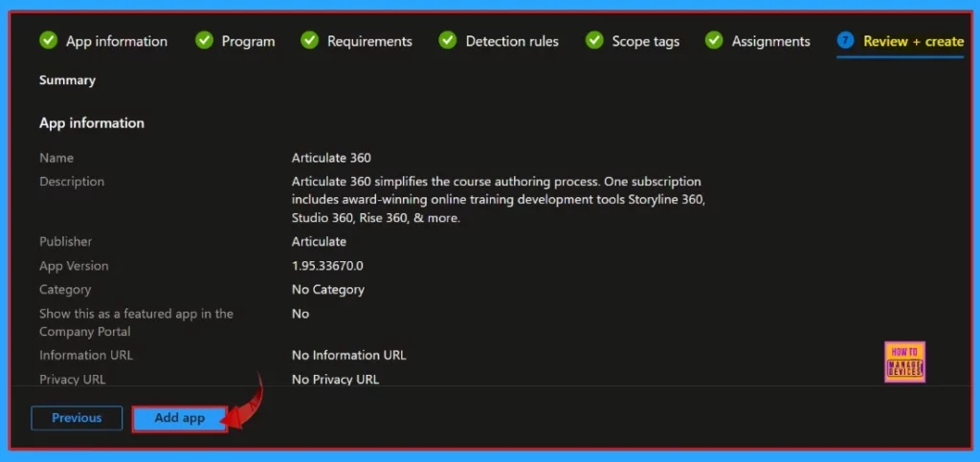Click the Detection rules green checkmark icon
Screen dimensions: 980x462
tap(448, 41)
